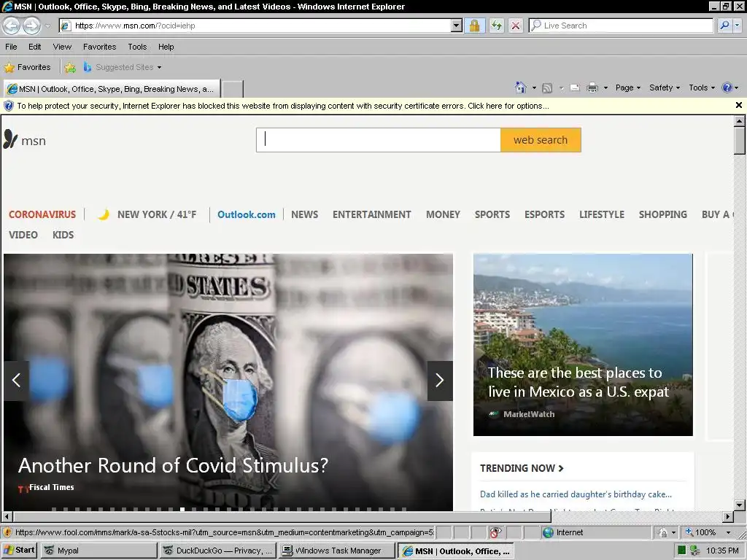Print the page with the printer icon
The height and width of the screenshot is (560, 747).
(x=592, y=87)
